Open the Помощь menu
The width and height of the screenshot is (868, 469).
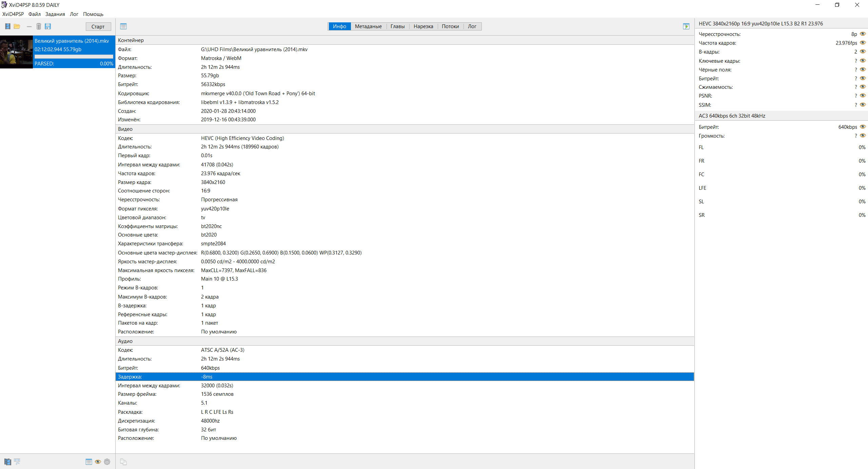coord(93,14)
